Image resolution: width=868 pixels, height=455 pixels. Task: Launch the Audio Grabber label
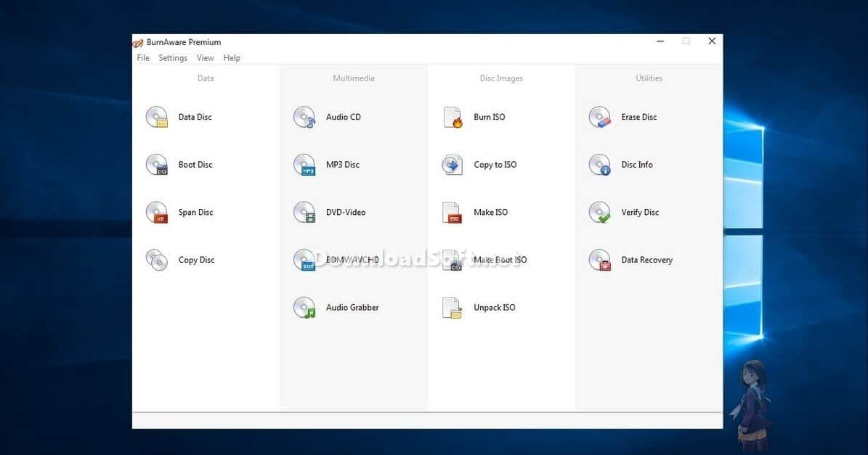point(352,308)
